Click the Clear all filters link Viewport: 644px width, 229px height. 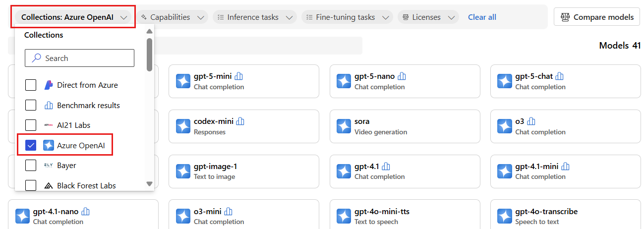[482, 17]
